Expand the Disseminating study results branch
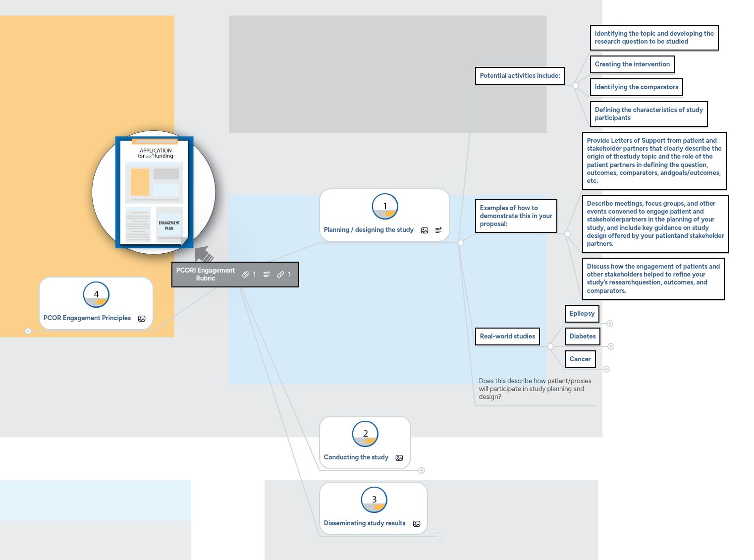Screen dimensions: 754x560 pyautogui.click(x=438, y=536)
